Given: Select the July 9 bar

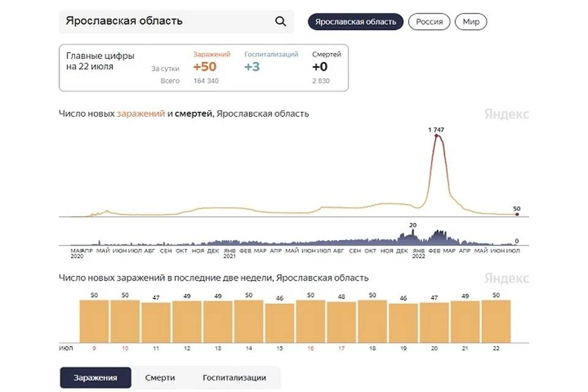Looking at the screenshot, I should (94, 321).
